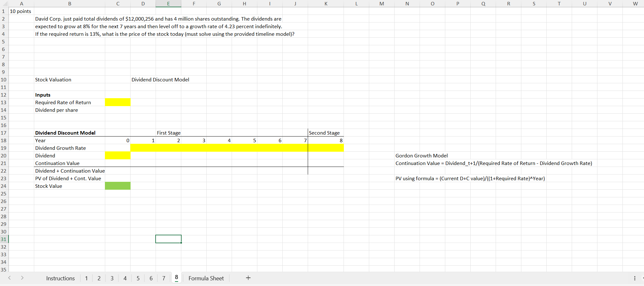Click the problem text starting 'David Corp. just paid'
Screen dimensions: 644x286
tap(158, 19)
